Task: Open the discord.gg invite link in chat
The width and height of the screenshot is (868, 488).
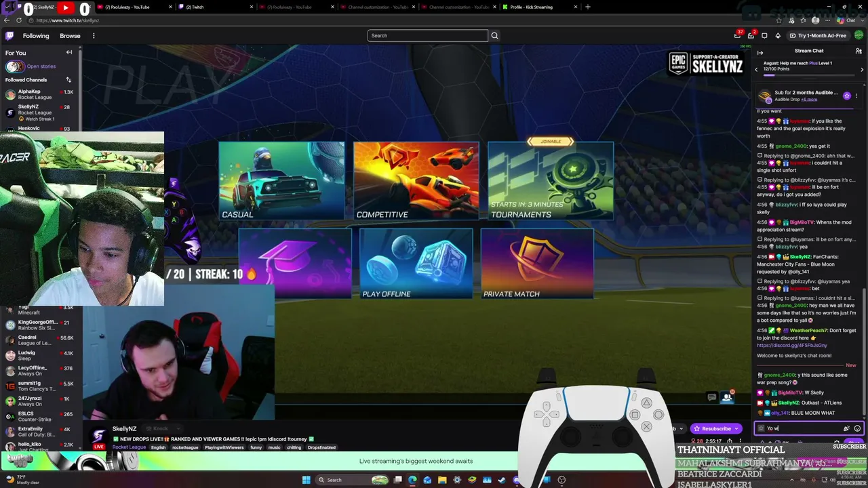Action: coord(792,345)
